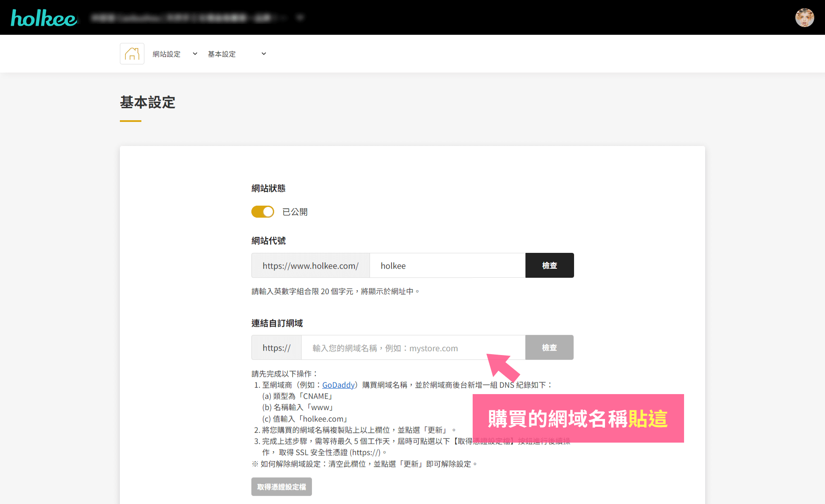Expand the 基本設定 dropdown

point(237,54)
